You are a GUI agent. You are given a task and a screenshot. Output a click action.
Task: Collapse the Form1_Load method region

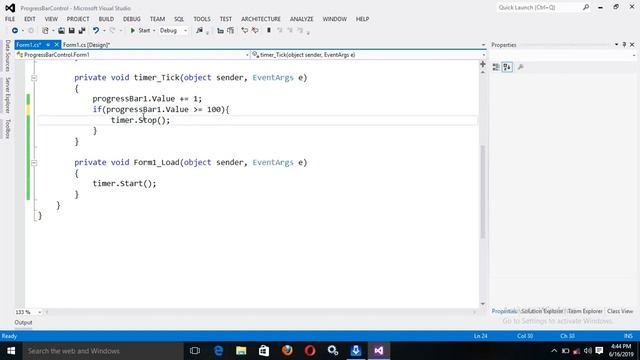pos(34,163)
